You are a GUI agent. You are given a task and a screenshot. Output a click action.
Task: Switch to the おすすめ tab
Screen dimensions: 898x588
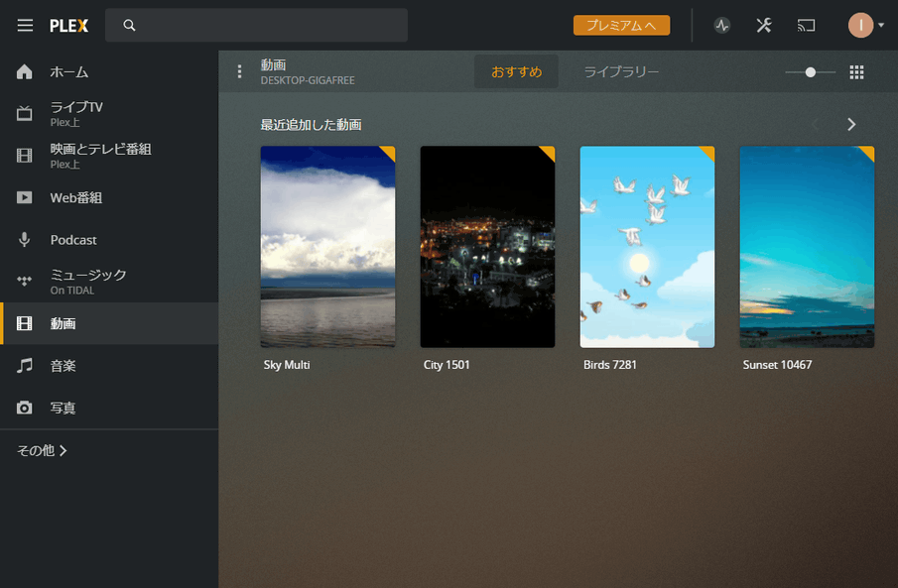click(516, 71)
